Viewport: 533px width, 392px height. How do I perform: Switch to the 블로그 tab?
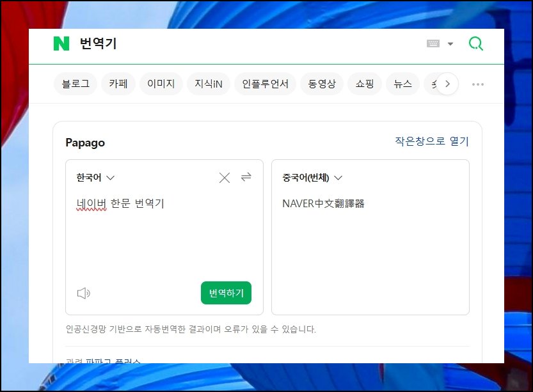(76, 84)
